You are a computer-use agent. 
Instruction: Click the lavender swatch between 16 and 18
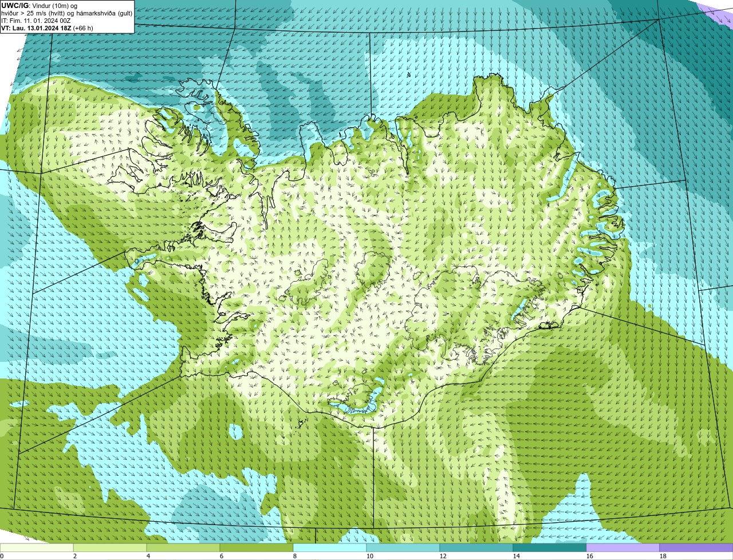point(623,547)
